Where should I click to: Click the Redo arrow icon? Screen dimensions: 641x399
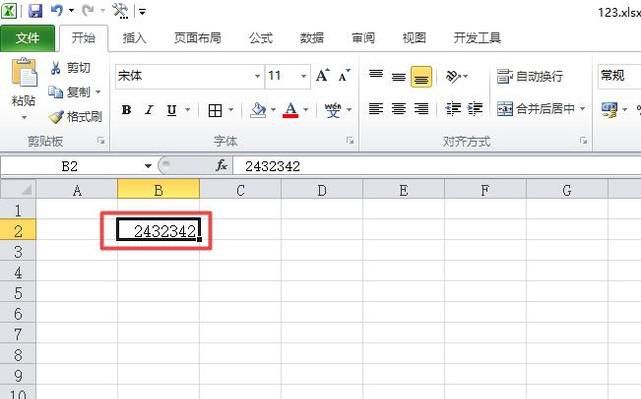(x=88, y=11)
